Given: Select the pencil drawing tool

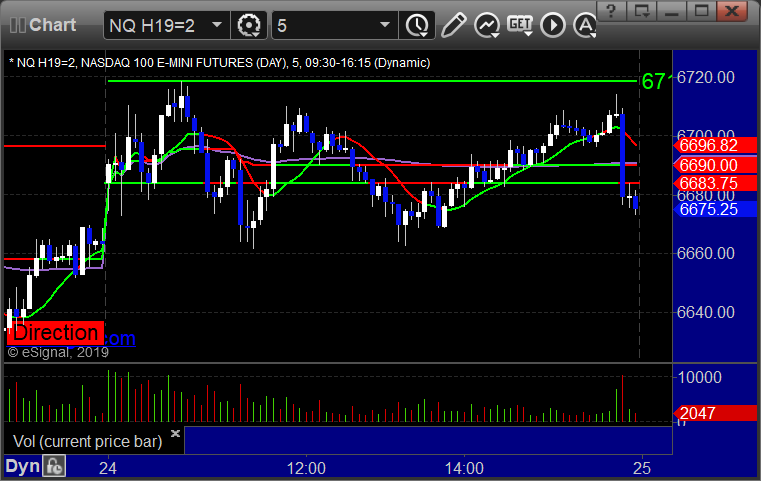Looking at the screenshot, I should (453, 25).
